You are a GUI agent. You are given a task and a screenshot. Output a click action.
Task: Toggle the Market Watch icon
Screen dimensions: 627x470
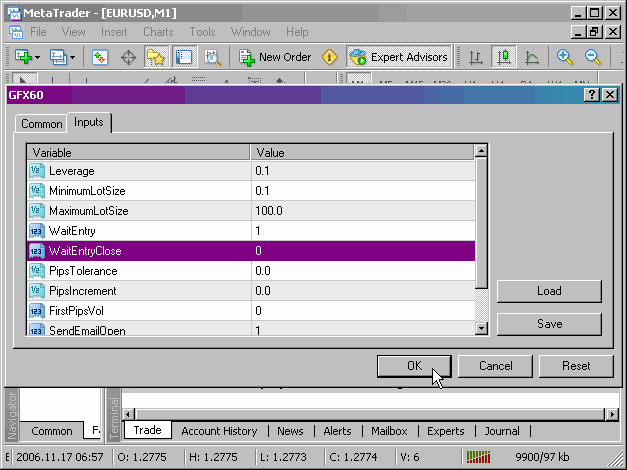tap(100, 57)
